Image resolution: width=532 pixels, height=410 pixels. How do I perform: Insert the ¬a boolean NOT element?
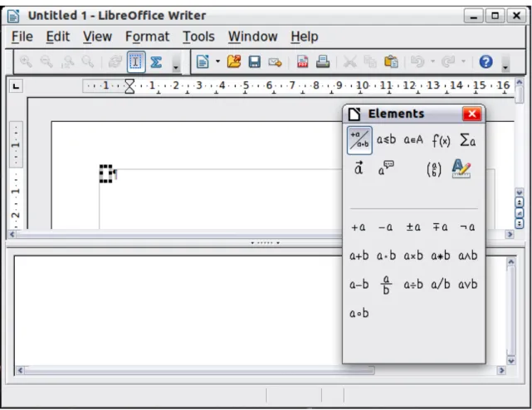click(x=467, y=227)
